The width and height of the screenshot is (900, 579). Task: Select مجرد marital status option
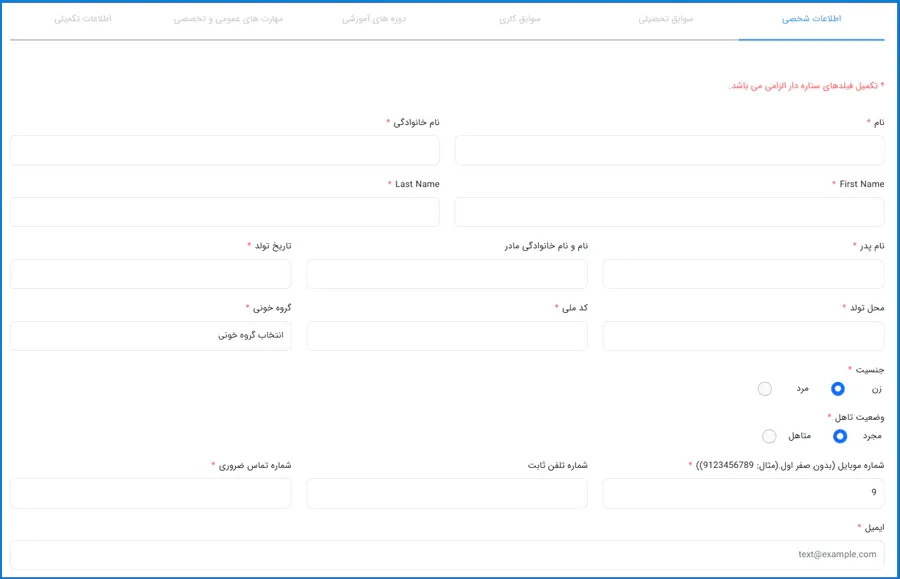coord(840,436)
